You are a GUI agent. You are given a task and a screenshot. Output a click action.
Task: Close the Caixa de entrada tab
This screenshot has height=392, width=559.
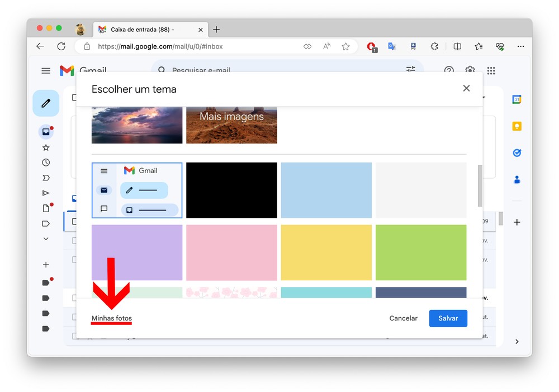200,30
